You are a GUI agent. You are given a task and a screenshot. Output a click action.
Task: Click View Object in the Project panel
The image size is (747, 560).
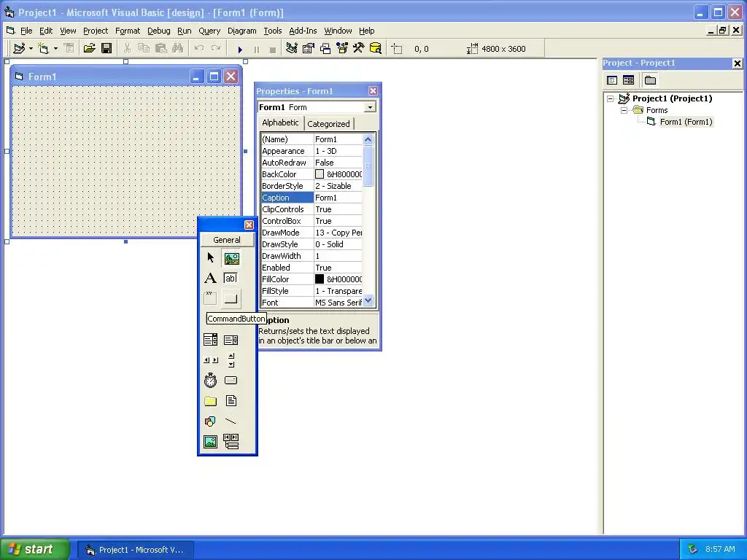pyautogui.click(x=628, y=80)
